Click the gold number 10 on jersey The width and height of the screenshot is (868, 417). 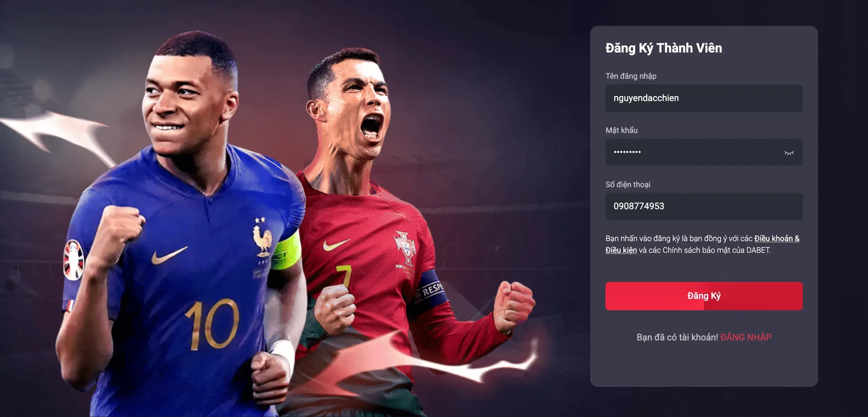[212, 324]
